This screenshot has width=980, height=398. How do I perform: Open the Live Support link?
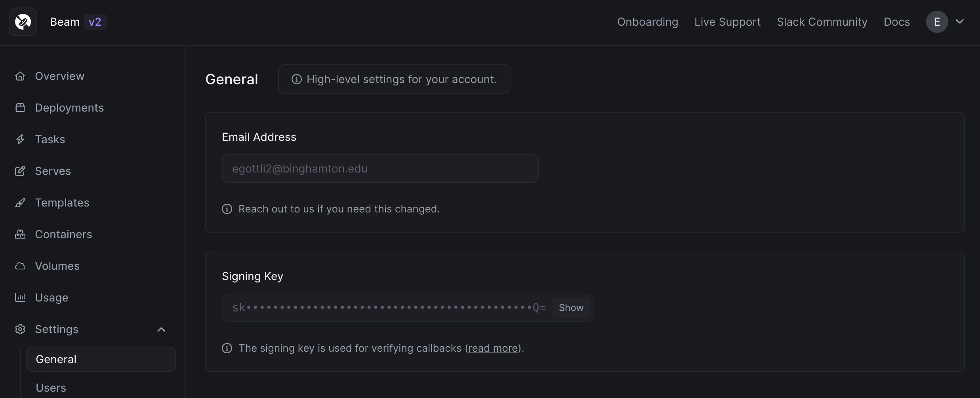[x=727, y=22]
